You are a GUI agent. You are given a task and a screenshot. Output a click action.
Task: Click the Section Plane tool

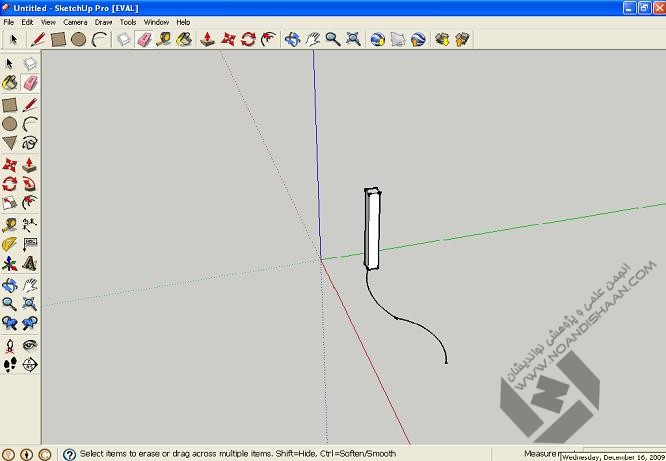(x=30, y=365)
